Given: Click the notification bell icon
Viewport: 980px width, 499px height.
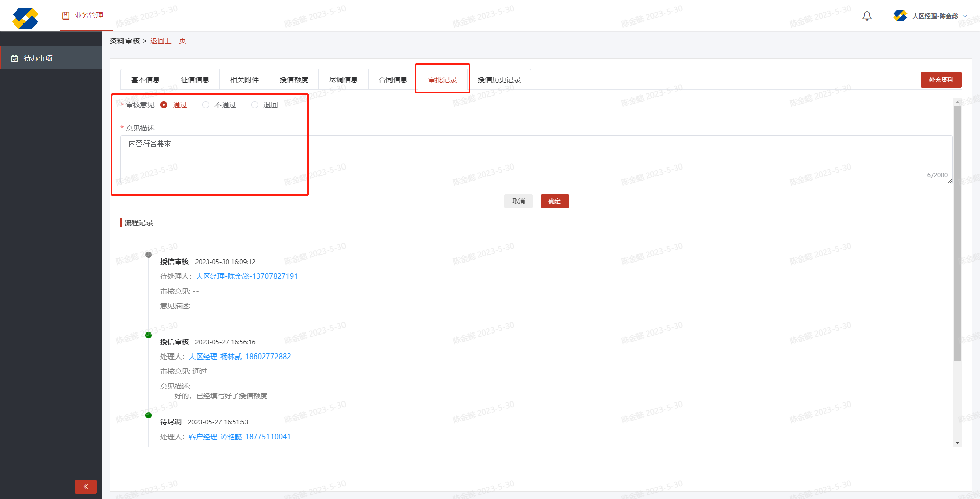Looking at the screenshot, I should [867, 16].
